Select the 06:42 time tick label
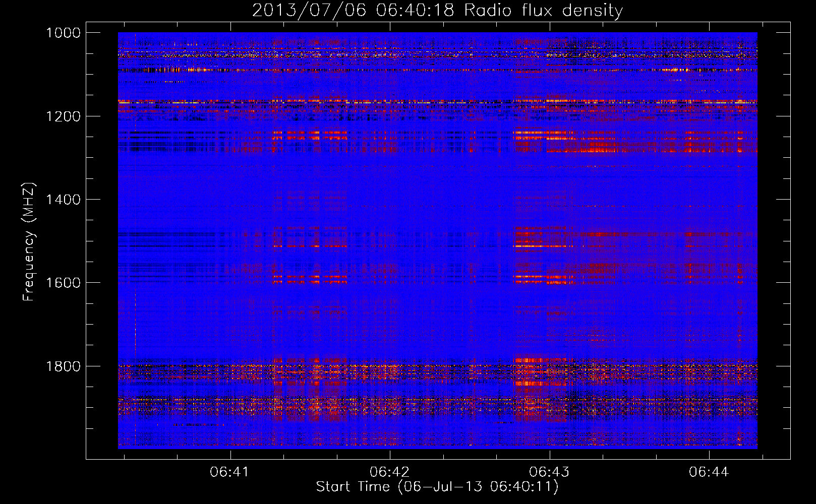This screenshot has width=816, height=504. click(x=389, y=472)
